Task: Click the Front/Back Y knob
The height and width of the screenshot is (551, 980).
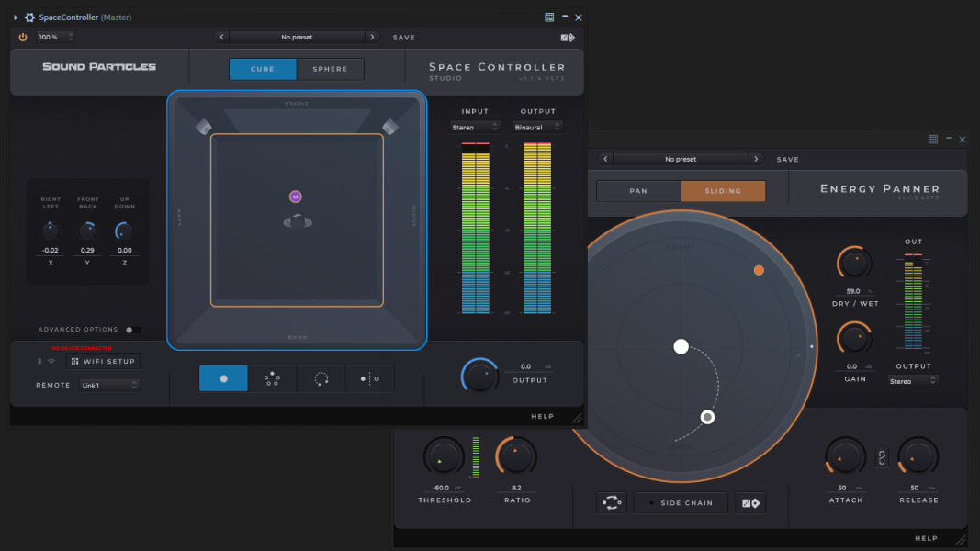Action: pos(87,231)
